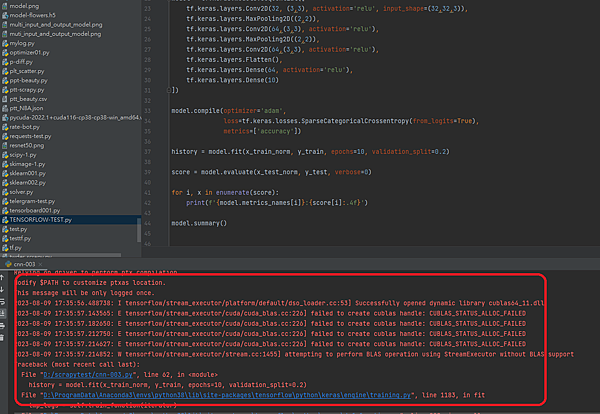Click the Down the stack trace arrow
The width and height of the screenshot is (600, 414).
pos(2,289)
